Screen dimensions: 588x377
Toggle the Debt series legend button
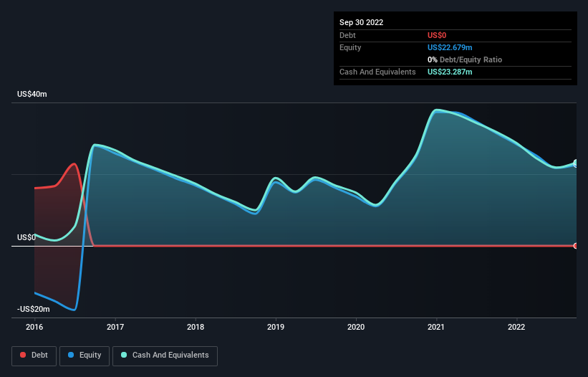(34, 355)
